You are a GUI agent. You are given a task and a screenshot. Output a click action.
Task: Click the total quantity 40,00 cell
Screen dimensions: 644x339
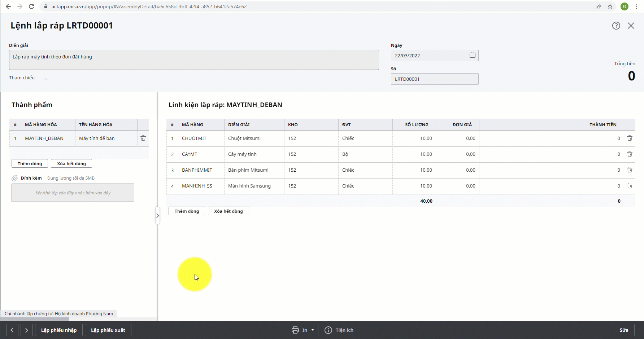414,201
